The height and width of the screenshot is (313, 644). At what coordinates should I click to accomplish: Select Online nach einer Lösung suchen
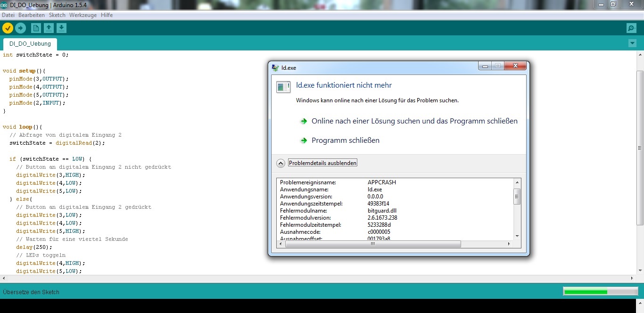click(414, 121)
